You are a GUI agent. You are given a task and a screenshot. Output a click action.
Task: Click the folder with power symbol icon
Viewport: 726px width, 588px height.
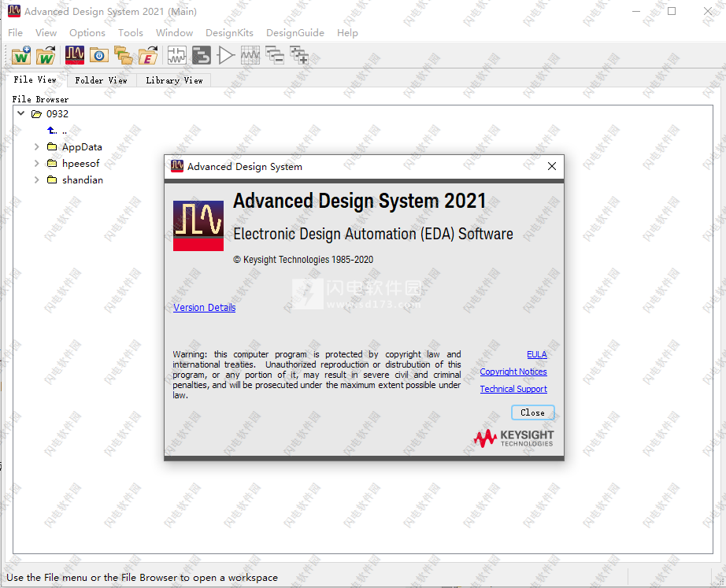coord(98,56)
